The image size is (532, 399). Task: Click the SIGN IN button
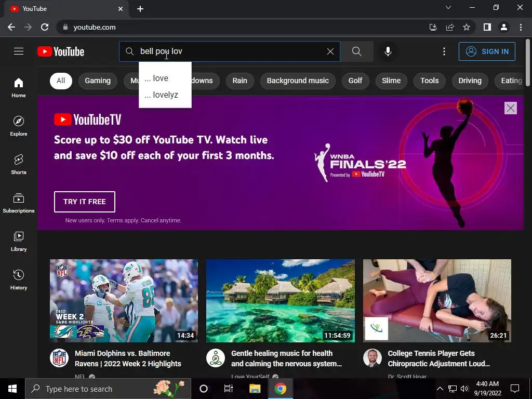[x=487, y=51]
